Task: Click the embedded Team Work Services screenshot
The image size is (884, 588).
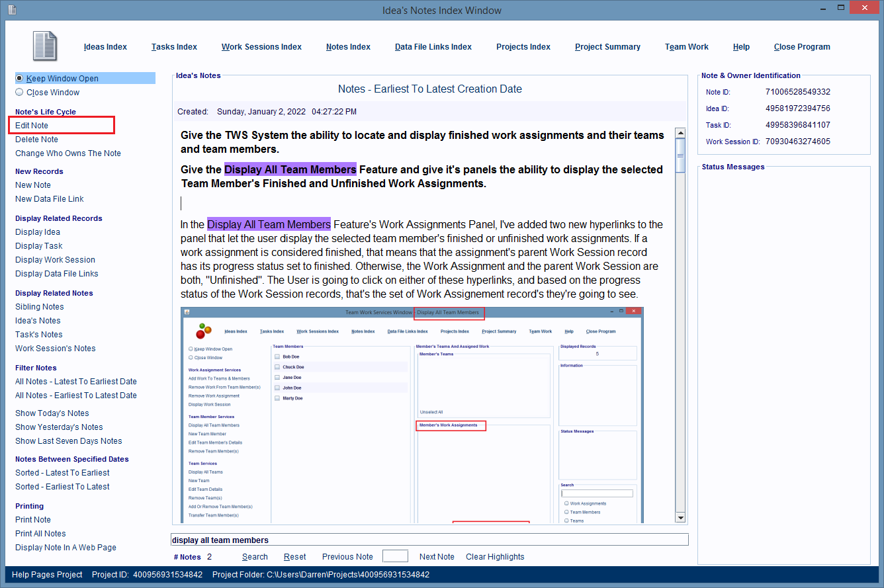Action: 412,415
